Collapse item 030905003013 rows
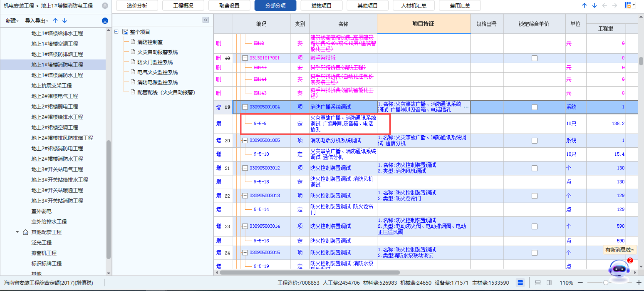 pos(245,196)
